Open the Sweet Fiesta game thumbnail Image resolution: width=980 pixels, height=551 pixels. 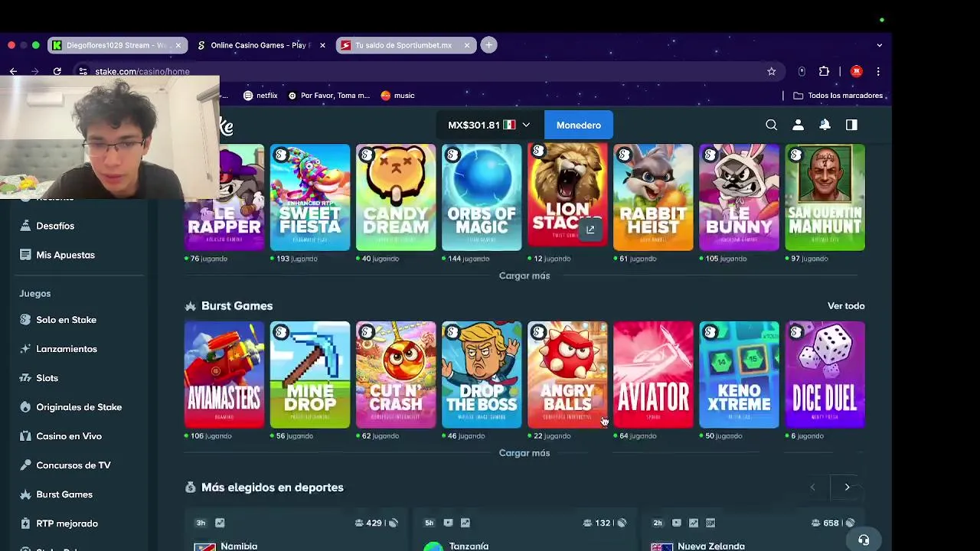(x=310, y=197)
